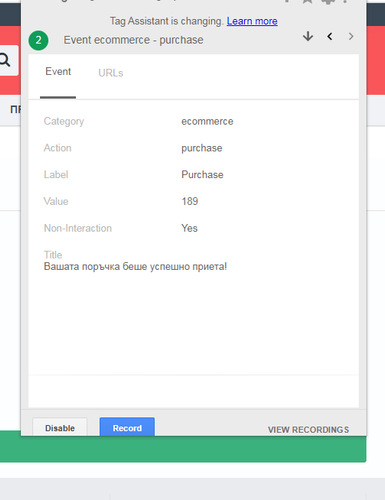
Task: Click the capitalized 'Purchase' label value
Action: point(202,175)
